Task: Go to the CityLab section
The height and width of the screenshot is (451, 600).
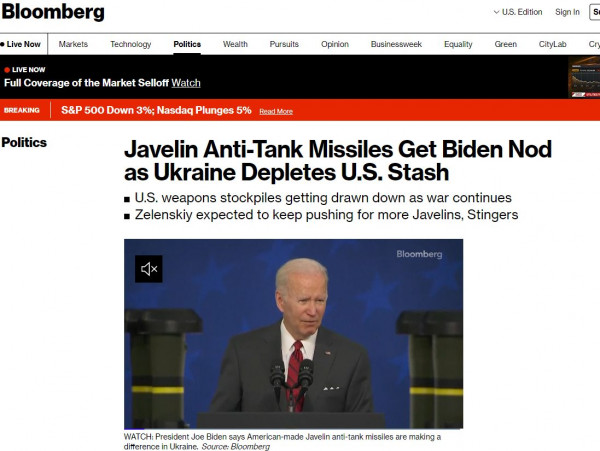Action: [x=552, y=44]
